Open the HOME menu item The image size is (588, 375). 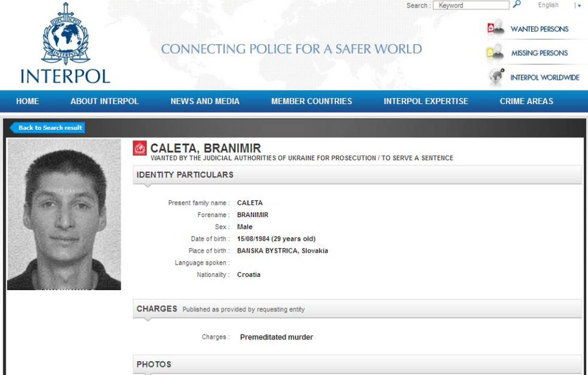pyautogui.click(x=28, y=101)
